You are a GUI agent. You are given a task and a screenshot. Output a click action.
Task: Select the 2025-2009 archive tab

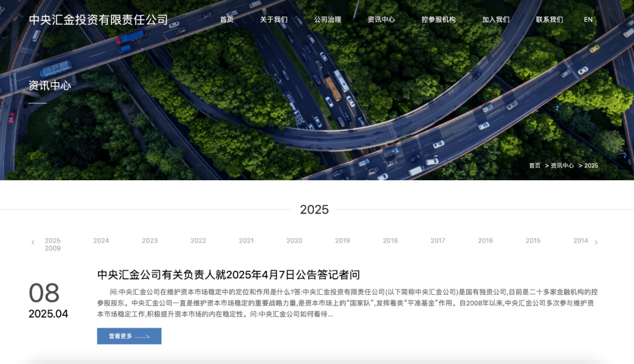pyautogui.click(x=53, y=244)
